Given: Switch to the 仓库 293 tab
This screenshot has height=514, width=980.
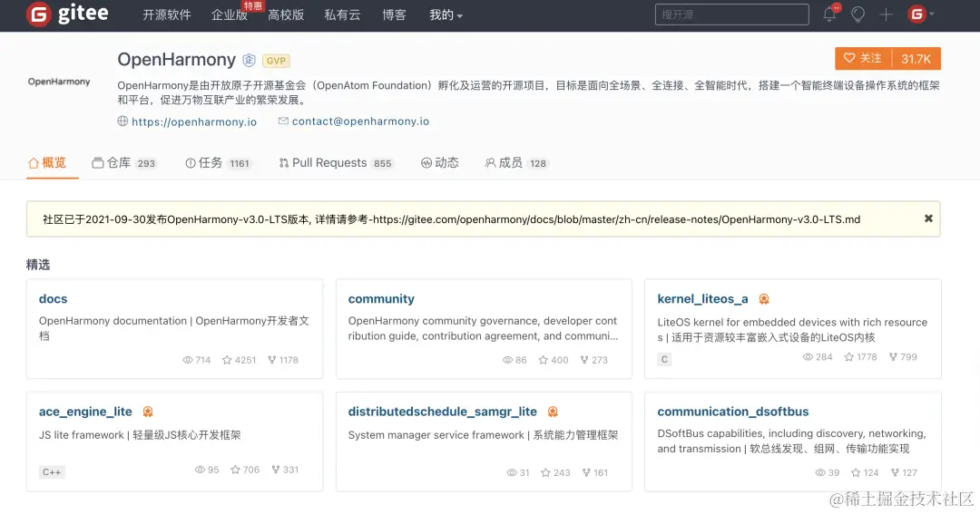Looking at the screenshot, I should click(x=123, y=163).
